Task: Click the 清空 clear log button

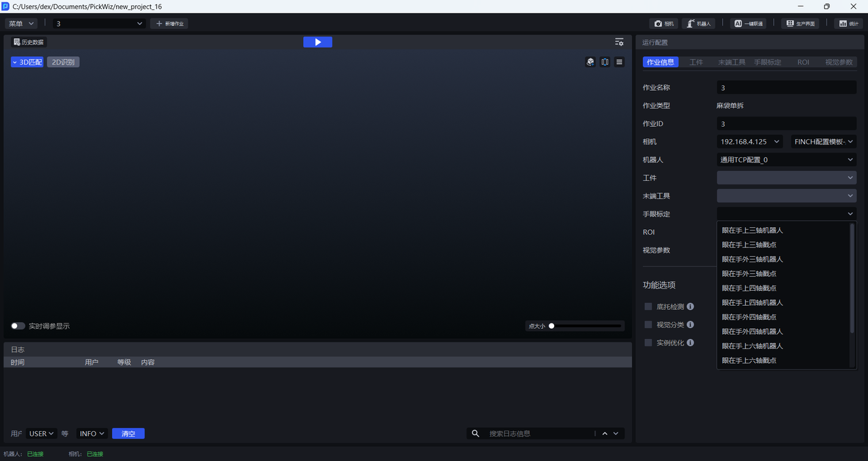Action: point(128,434)
